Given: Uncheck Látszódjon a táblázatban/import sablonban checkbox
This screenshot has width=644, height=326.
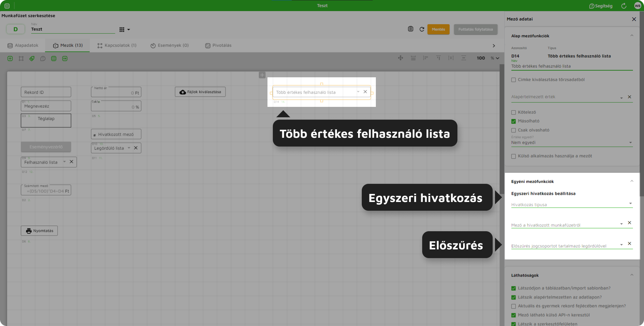Looking at the screenshot, I should (513, 288).
